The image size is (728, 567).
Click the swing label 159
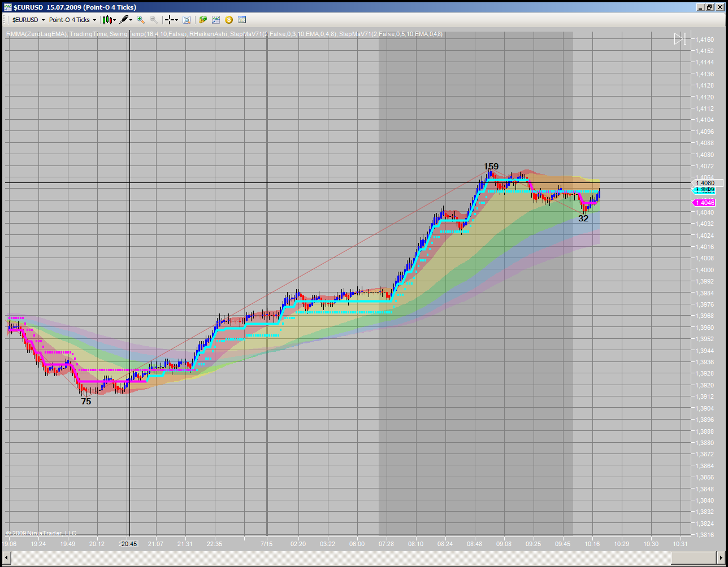pyautogui.click(x=491, y=166)
